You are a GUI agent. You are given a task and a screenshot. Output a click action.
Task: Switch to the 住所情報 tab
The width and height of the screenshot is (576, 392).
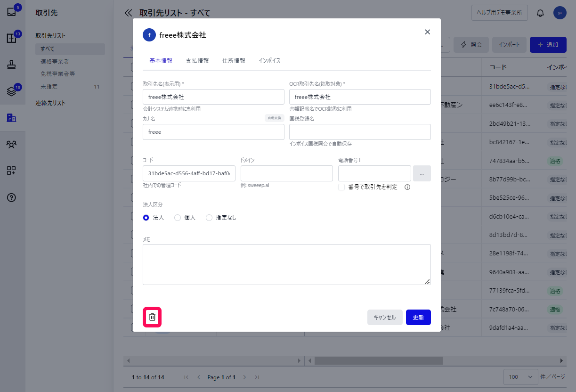click(234, 61)
